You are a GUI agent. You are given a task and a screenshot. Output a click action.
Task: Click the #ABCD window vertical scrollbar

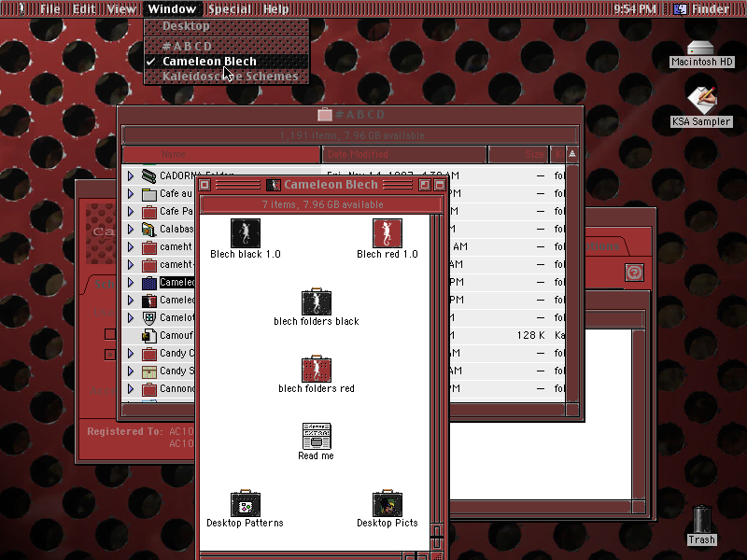[572, 284]
